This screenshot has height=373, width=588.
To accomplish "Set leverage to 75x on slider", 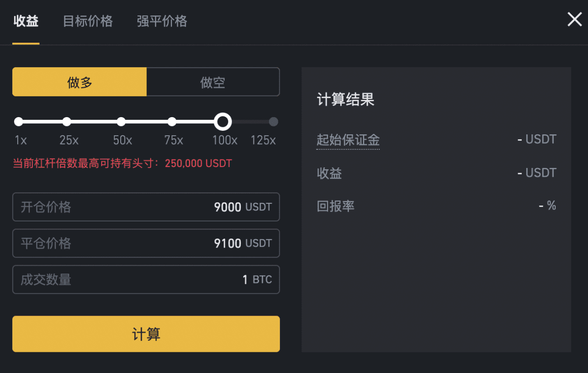I will (x=172, y=122).
